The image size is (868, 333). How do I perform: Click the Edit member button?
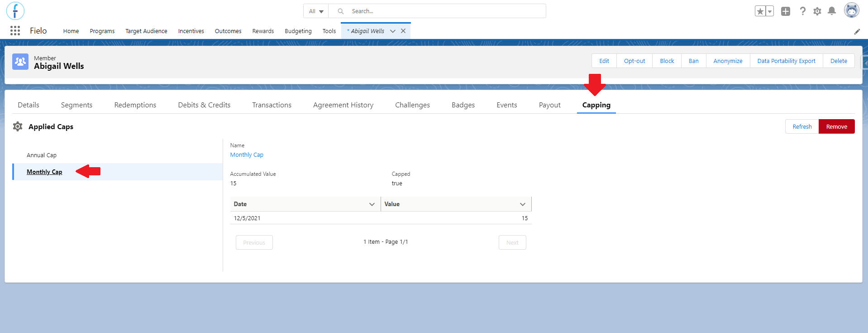point(604,61)
